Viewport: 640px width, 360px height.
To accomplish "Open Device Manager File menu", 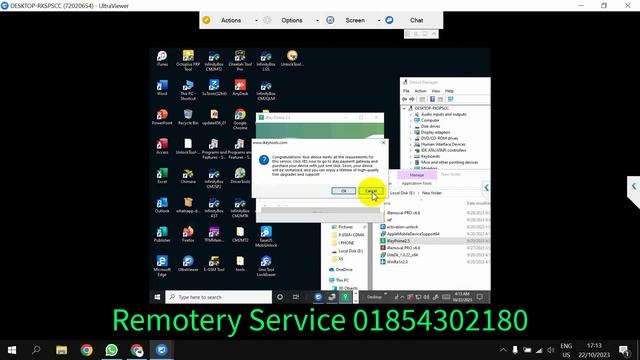I will click(406, 91).
